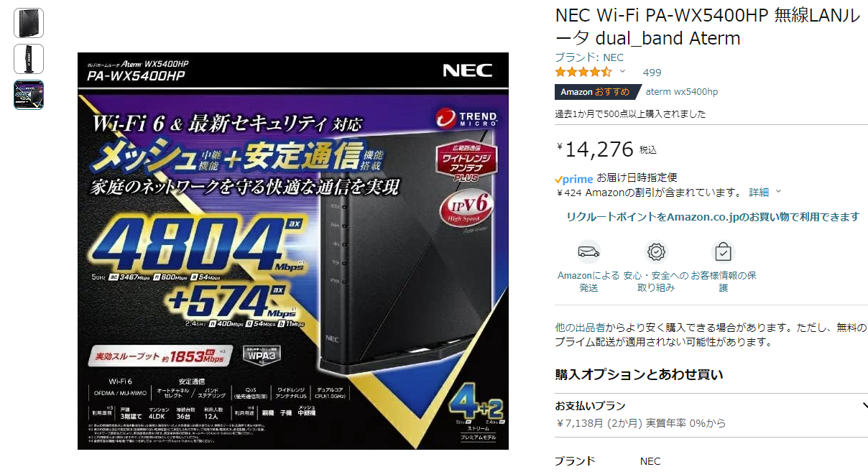Expand the お支払いプラン chevron
The image size is (868, 472).
(864, 406)
